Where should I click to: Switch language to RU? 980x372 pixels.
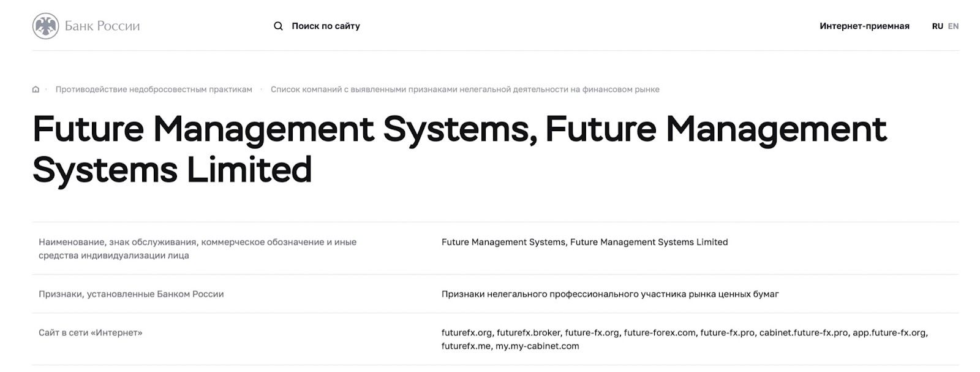937,26
